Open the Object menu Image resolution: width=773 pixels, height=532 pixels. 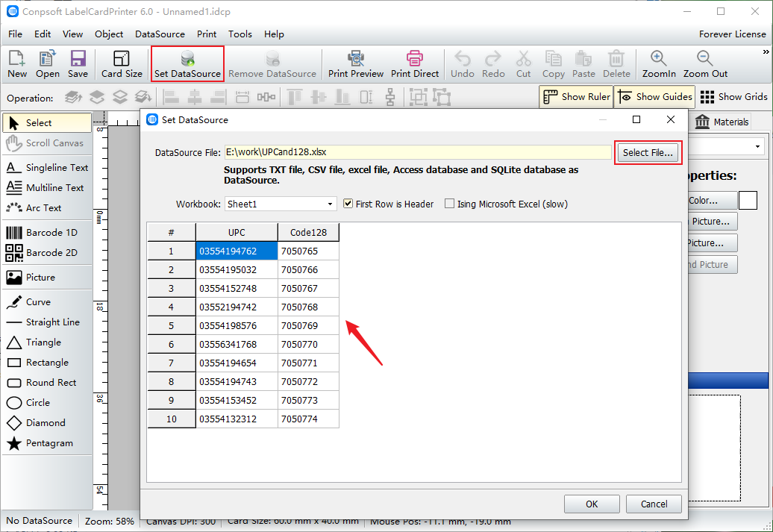(x=109, y=34)
